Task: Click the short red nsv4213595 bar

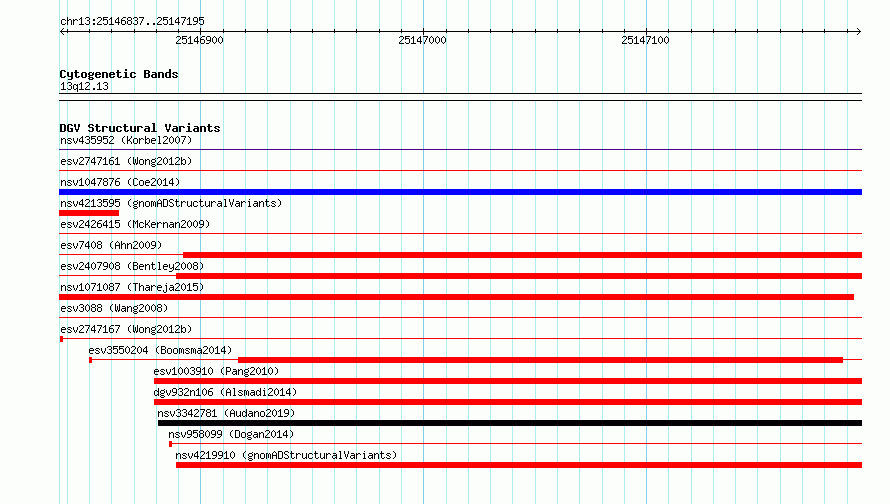Action: coord(89,213)
